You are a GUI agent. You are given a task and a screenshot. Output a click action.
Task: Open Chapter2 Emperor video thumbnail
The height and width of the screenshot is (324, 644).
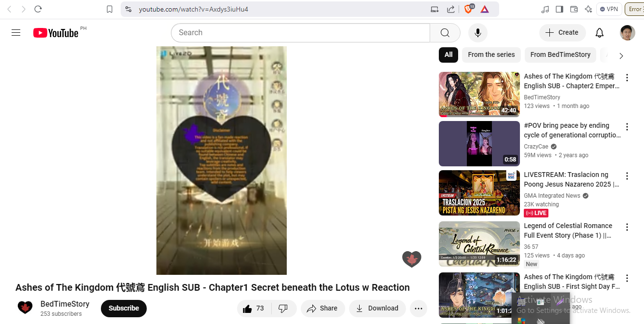click(479, 94)
